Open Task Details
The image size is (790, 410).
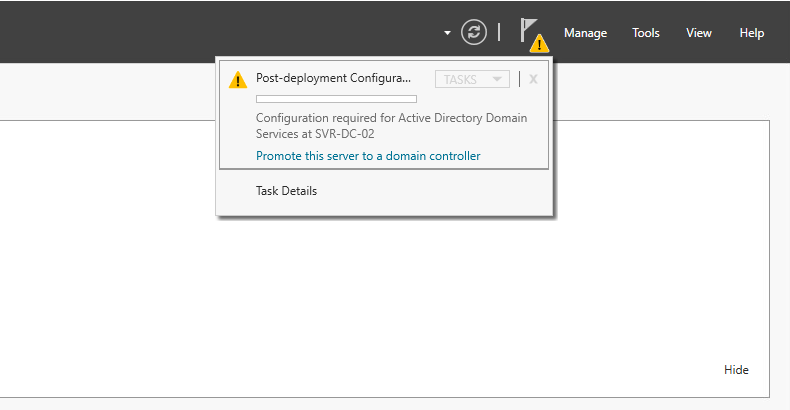(x=286, y=191)
